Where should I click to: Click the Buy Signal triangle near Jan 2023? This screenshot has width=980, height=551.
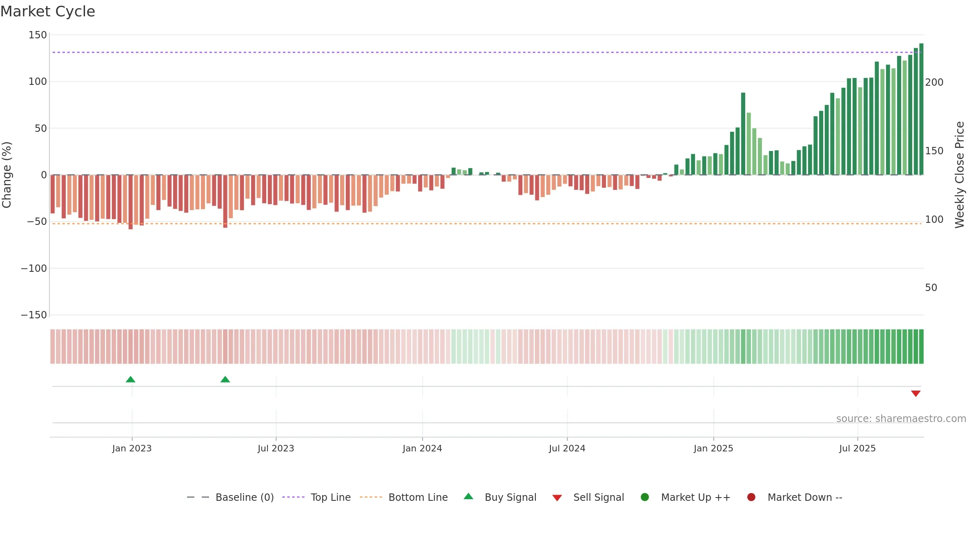click(x=130, y=379)
